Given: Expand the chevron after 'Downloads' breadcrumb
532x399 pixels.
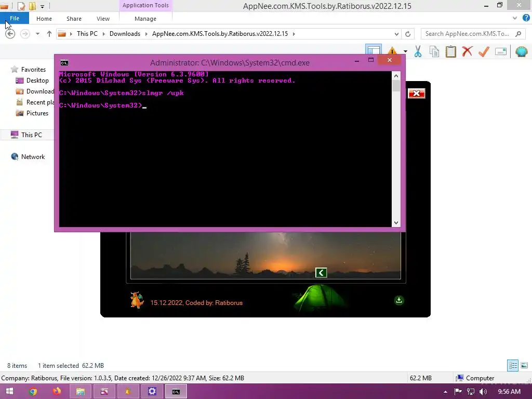Looking at the screenshot, I should (x=147, y=34).
